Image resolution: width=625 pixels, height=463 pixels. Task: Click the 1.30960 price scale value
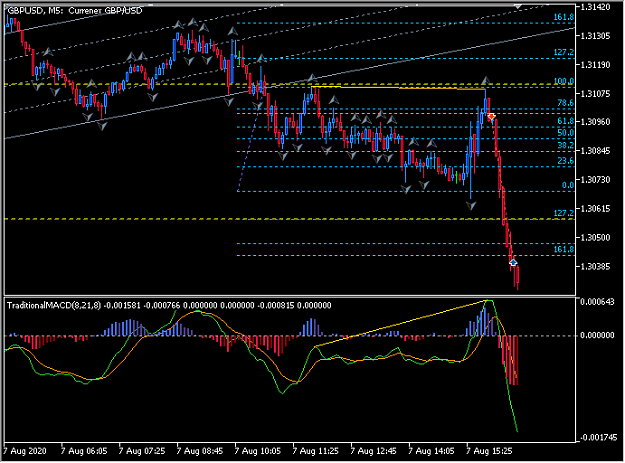tap(596, 122)
